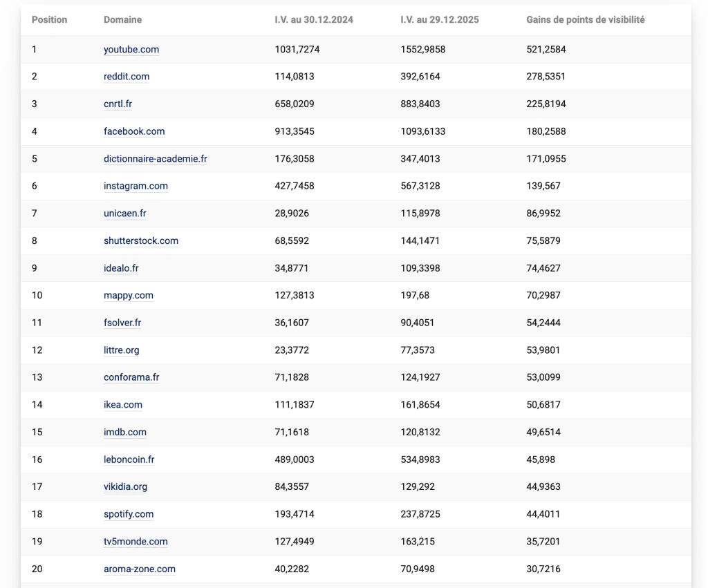This screenshot has height=588, width=708.
Task: Open cnrtl.fr domain link
Action: (x=118, y=104)
